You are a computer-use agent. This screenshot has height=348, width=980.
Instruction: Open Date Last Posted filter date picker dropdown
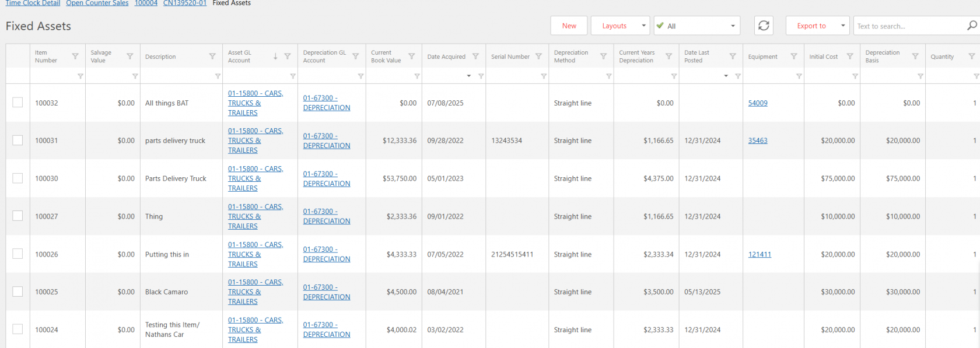pos(726,76)
